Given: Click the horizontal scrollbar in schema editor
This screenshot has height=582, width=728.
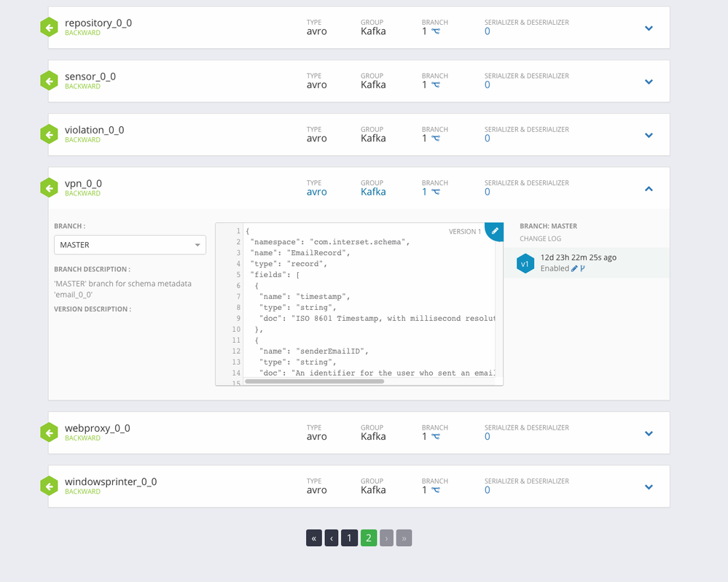Looking at the screenshot, I should [314, 381].
